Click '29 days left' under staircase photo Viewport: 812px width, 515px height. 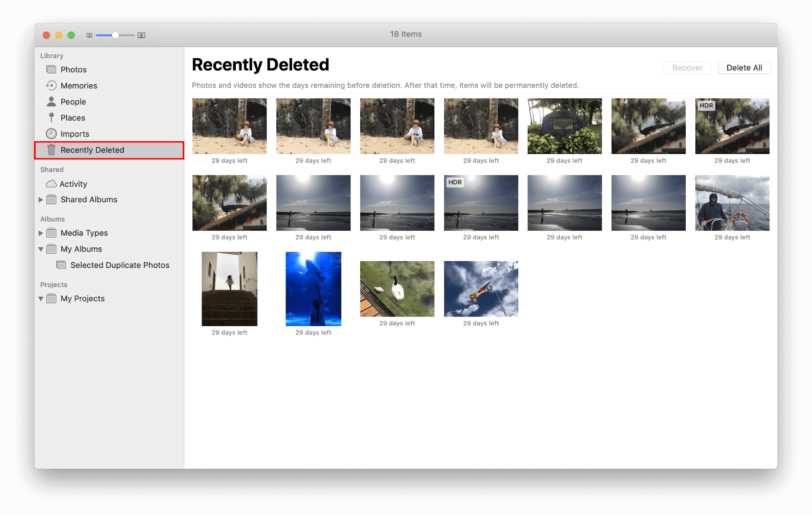(x=229, y=333)
